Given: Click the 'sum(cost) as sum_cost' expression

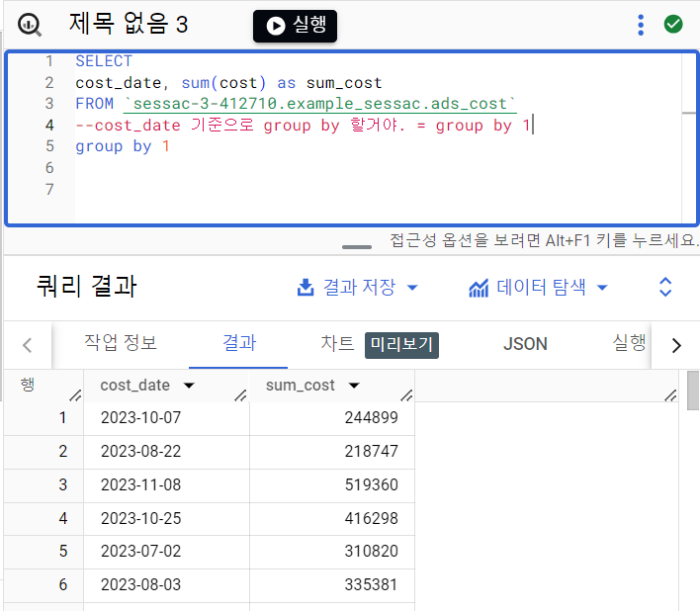Looking at the screenshot, I should coord(282,83).
